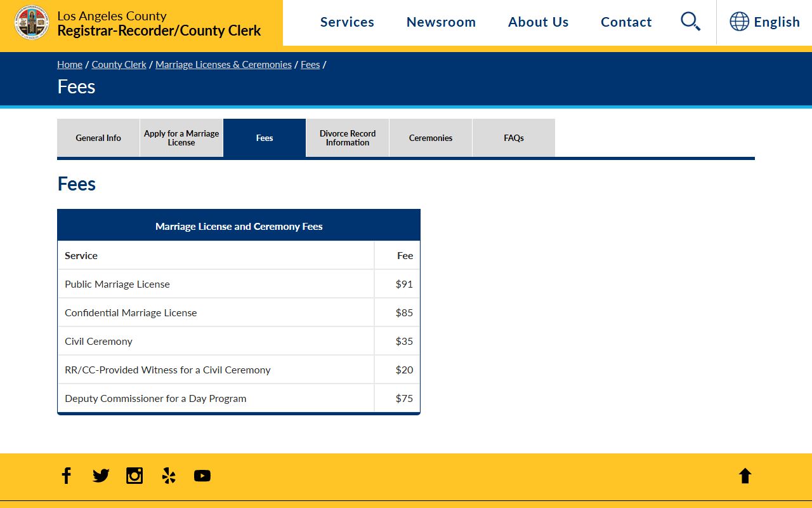This screenshot has width=812, height=508.
Task: Click the back-to-top arrow icon
Action: click(x=745, y=476)
